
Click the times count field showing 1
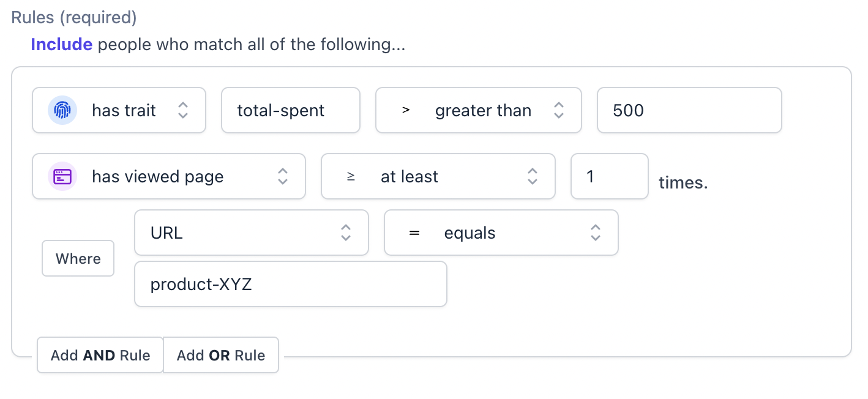tap(609, 177)
